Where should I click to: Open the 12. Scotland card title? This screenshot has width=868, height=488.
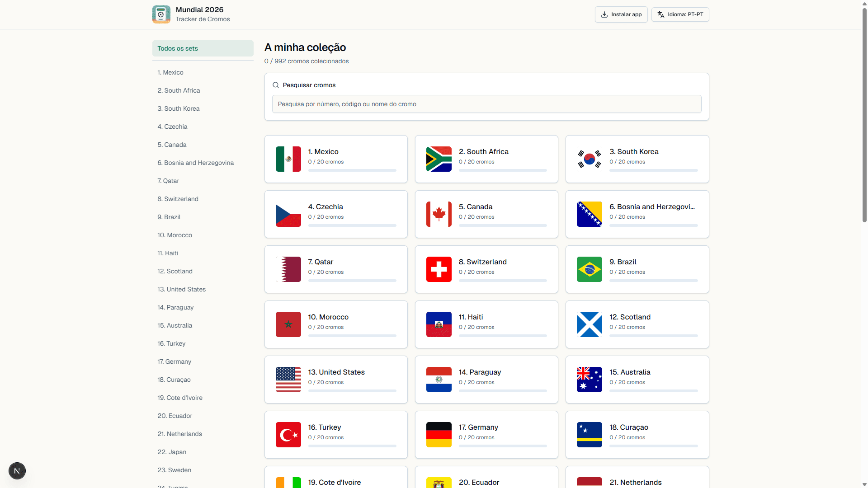pyautogui.click(x=630, y=317)
